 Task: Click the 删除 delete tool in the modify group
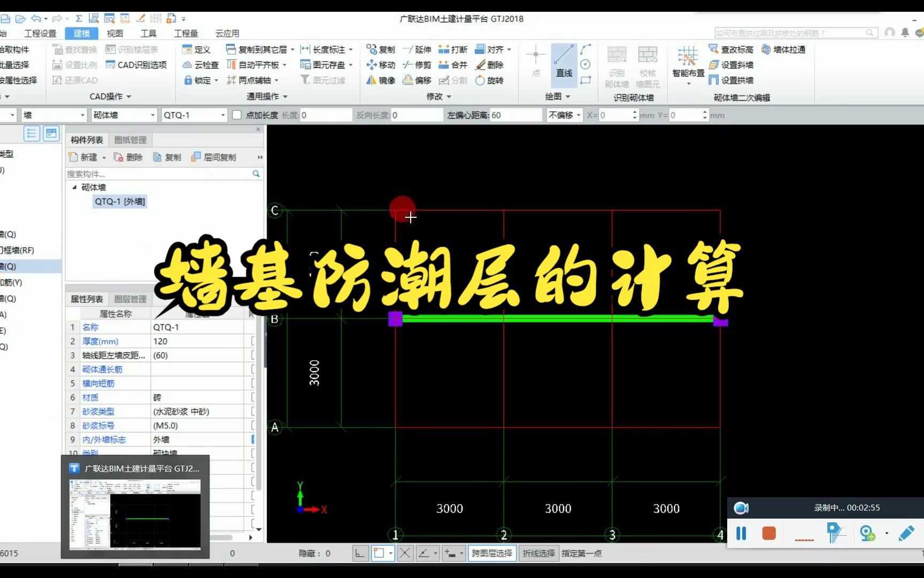[489, 65]
